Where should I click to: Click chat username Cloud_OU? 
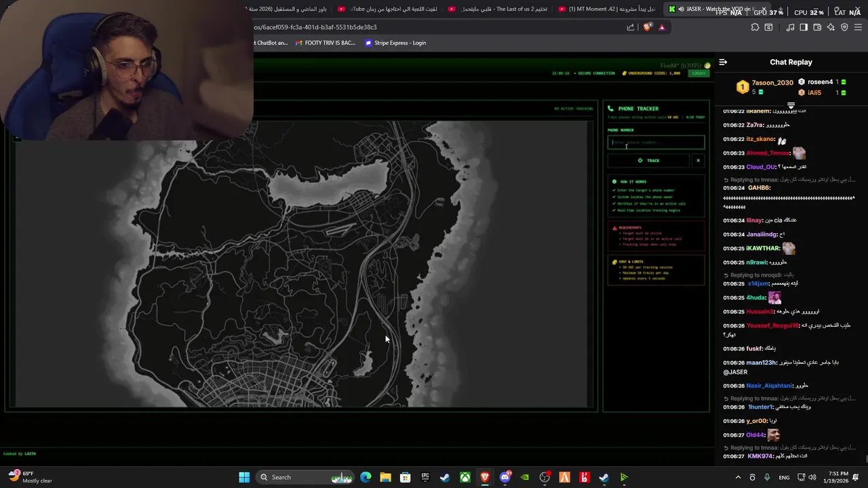pos(760,167)
